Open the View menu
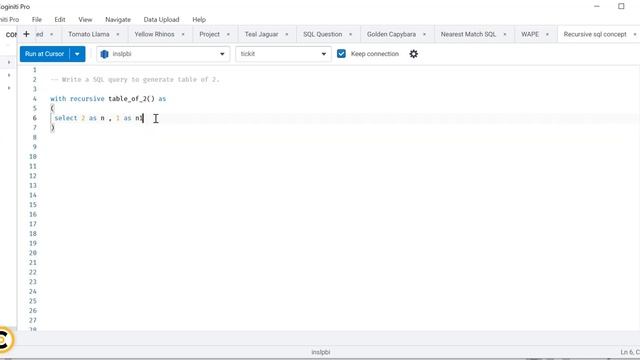Viewport: 640px width, 360px height. (x=85, y=20)
